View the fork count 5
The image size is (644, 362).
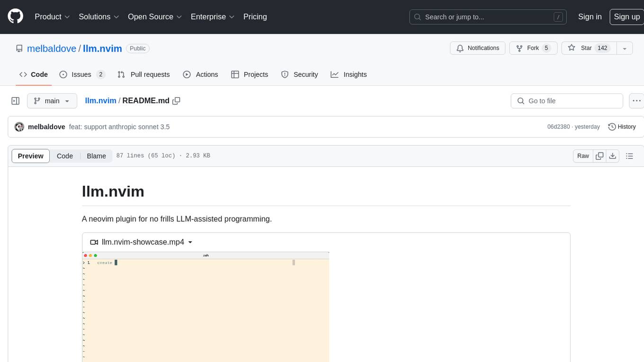pos(546,48)
